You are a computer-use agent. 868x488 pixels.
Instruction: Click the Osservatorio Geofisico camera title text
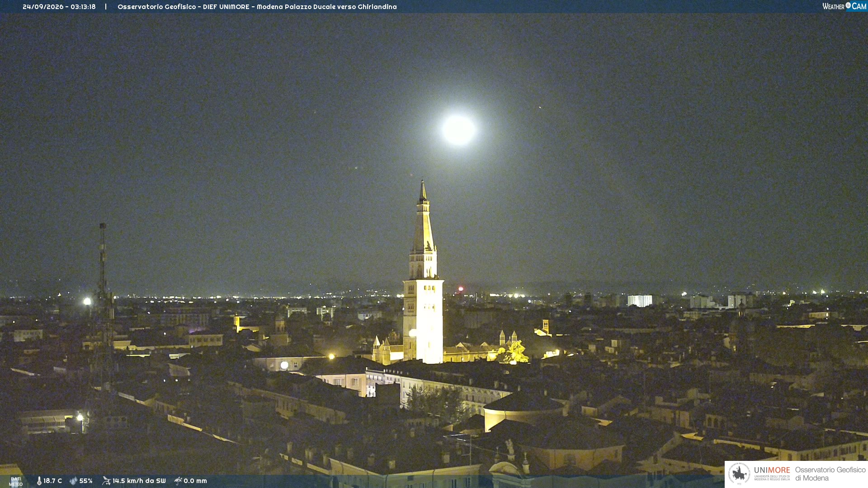pos(257,7)
